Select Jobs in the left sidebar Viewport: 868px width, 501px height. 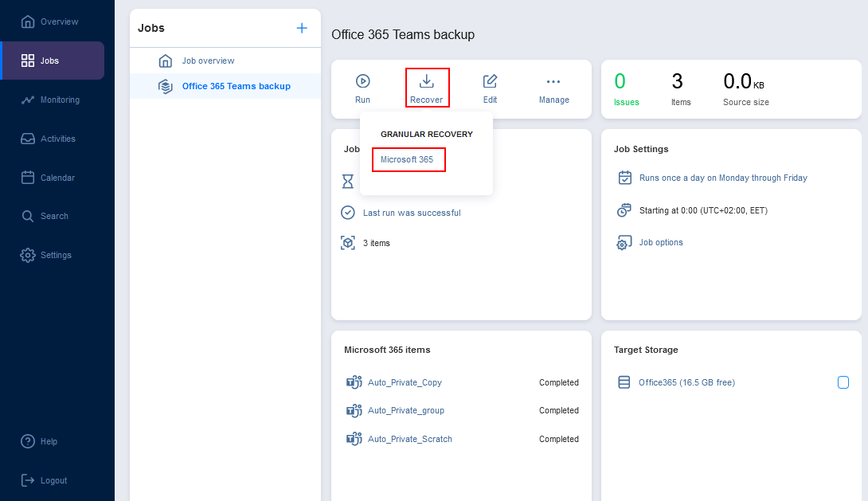(53, 61)
